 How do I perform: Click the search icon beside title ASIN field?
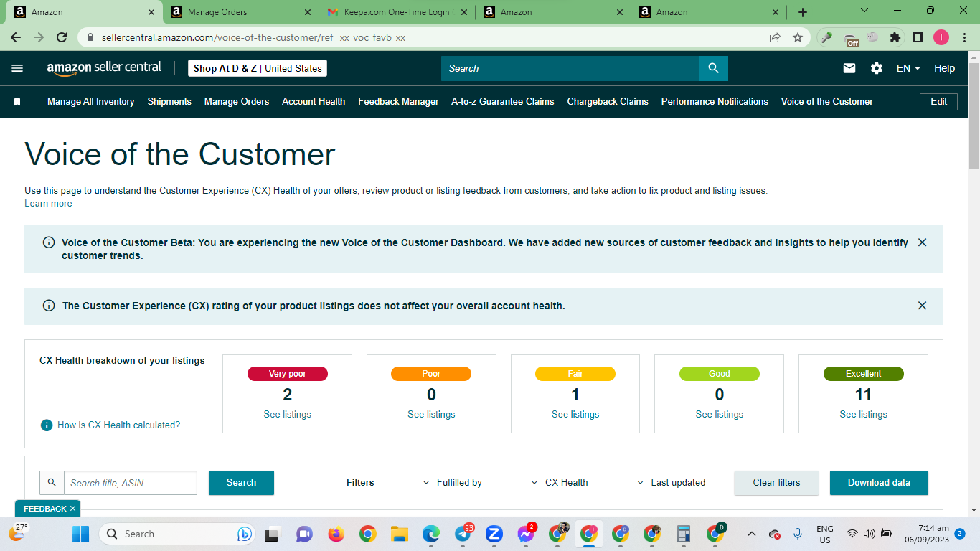point(52,483)
